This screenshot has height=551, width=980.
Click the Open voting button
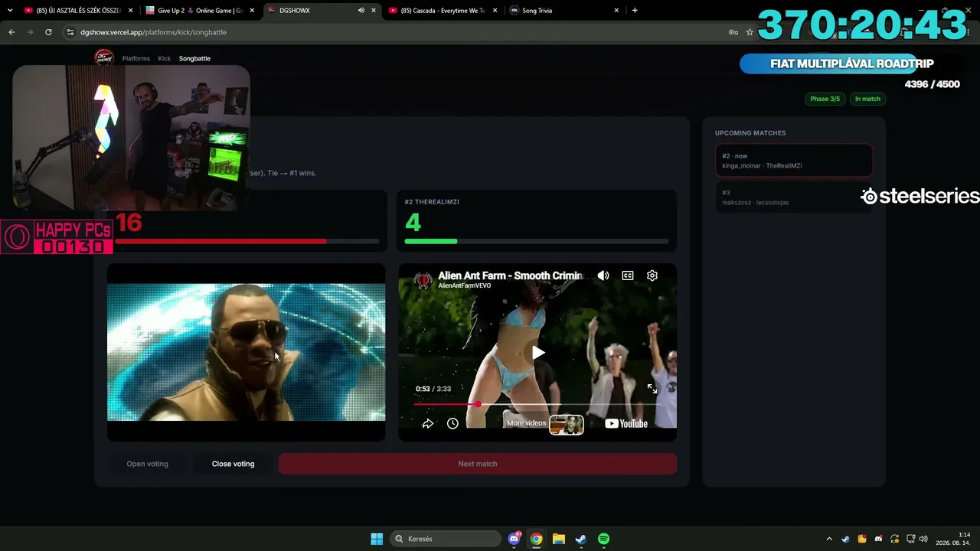147,464
